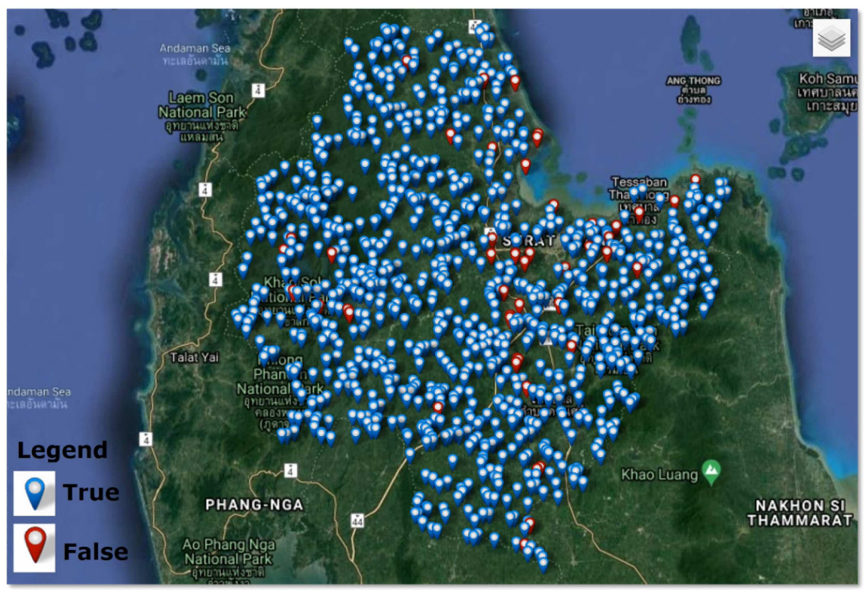The image size is (868, 597).
Task: Click highway 4 shield nearest Legend heading
Action: pos(146,439)
